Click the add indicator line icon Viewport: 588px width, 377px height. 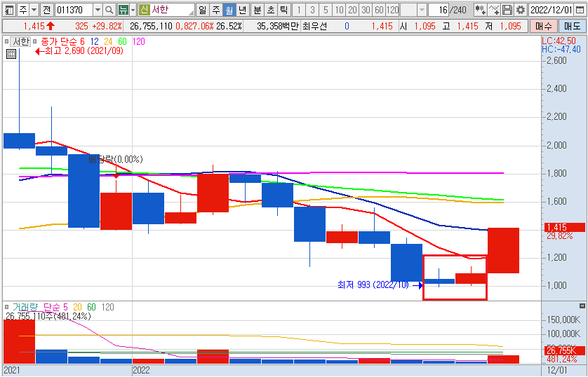point(494,10)
